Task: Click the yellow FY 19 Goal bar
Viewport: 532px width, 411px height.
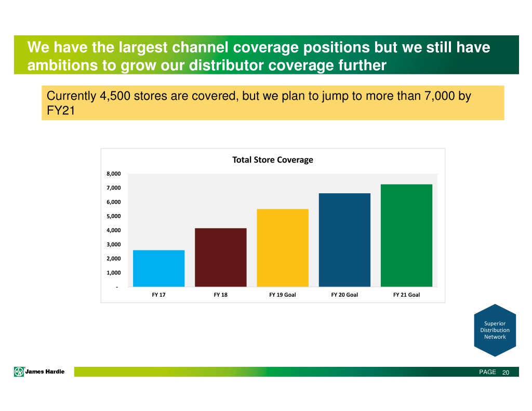Action: [x=283, y=247]
